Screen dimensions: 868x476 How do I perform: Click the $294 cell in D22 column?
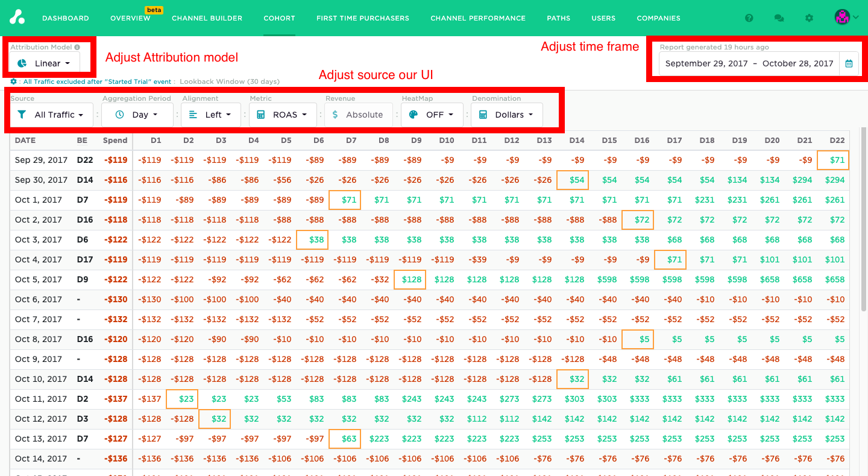(x=835, y=180)
